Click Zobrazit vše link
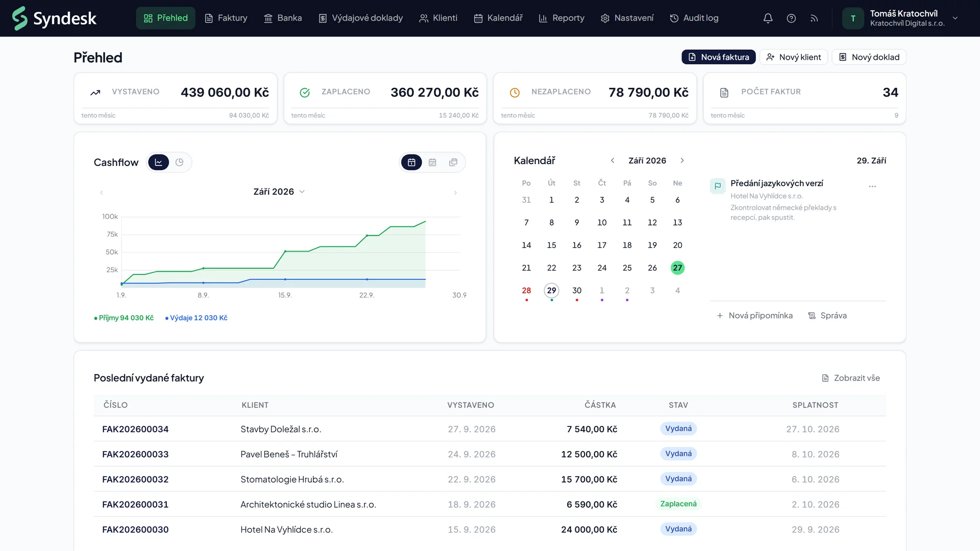 coord(850,378)
